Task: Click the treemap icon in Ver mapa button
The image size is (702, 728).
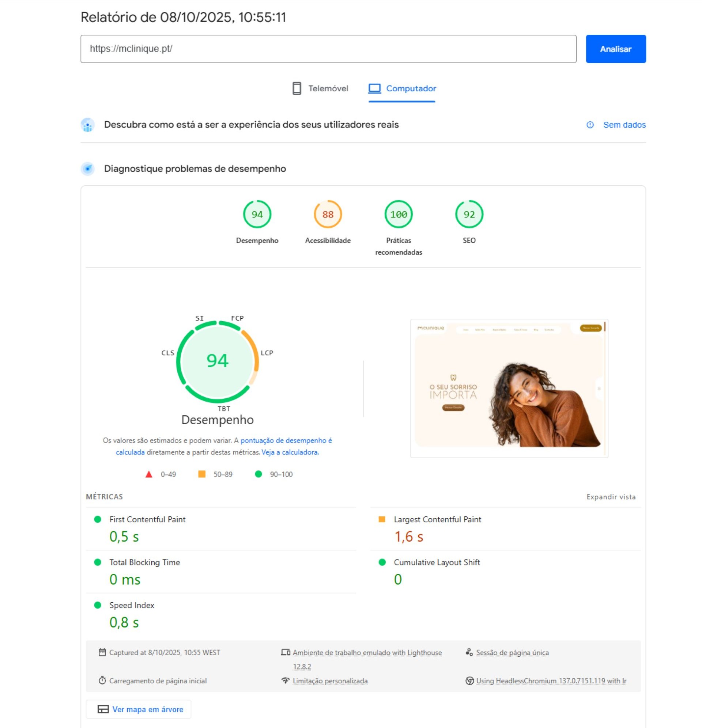Action: (x=103, y=709)
